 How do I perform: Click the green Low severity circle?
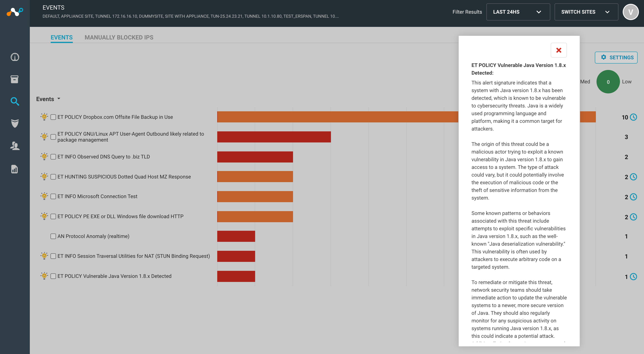pyautogui.click(x=608, y=82)
